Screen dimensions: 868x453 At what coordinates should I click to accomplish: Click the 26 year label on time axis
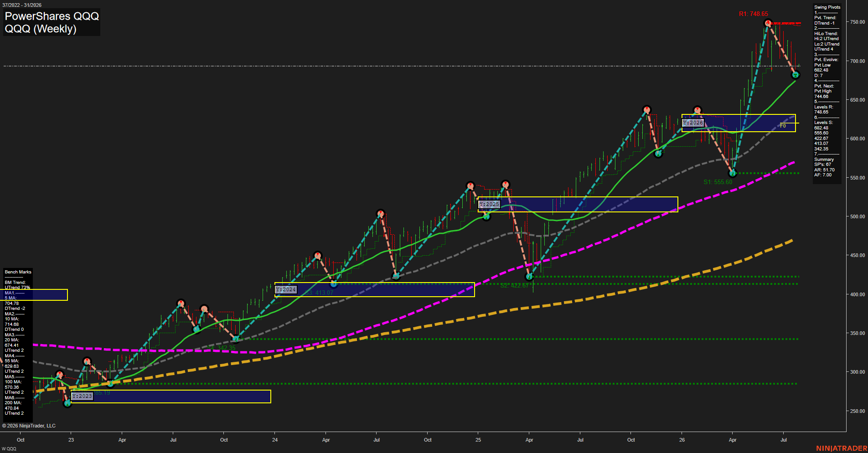pyautogui.click(x=682, y=440)
